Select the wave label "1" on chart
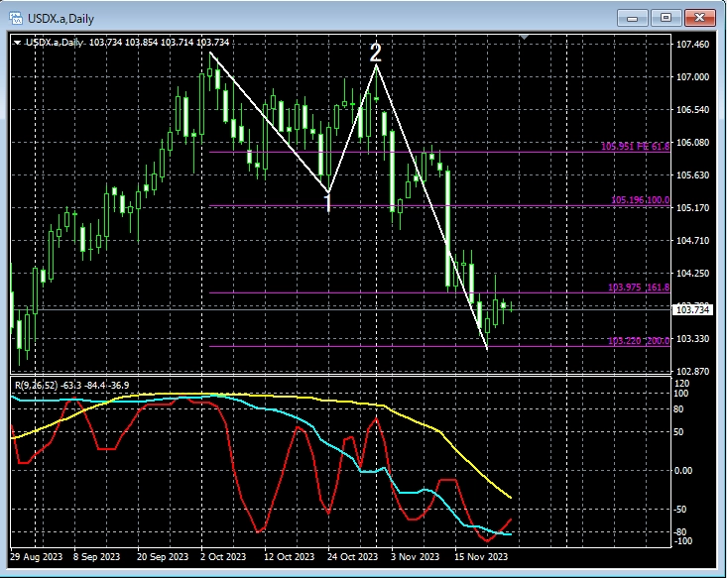Screen dimensions: 728x578 click(328, 202)
